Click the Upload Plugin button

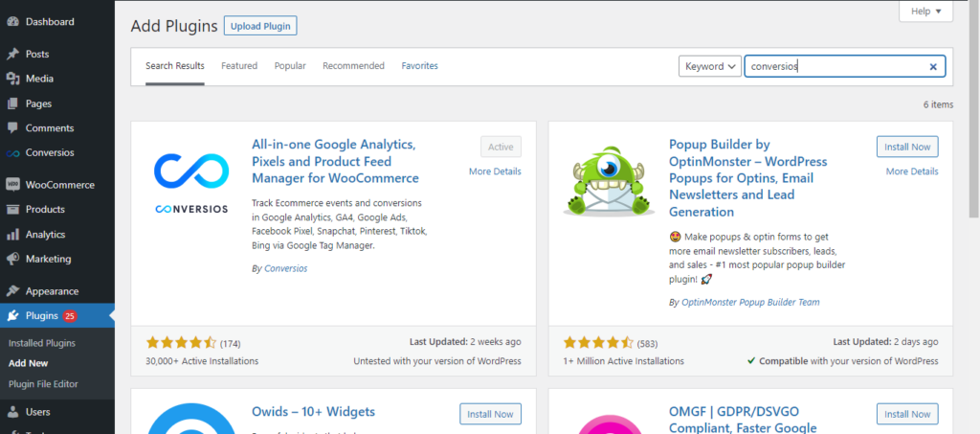tap(260, 26)
